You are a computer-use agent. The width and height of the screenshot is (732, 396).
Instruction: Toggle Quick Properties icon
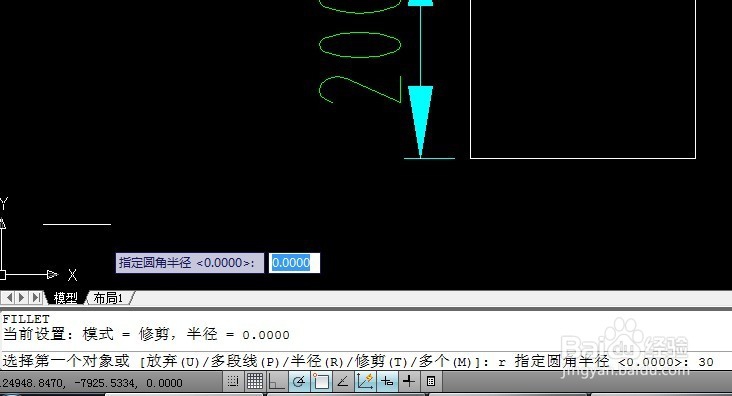431,382
